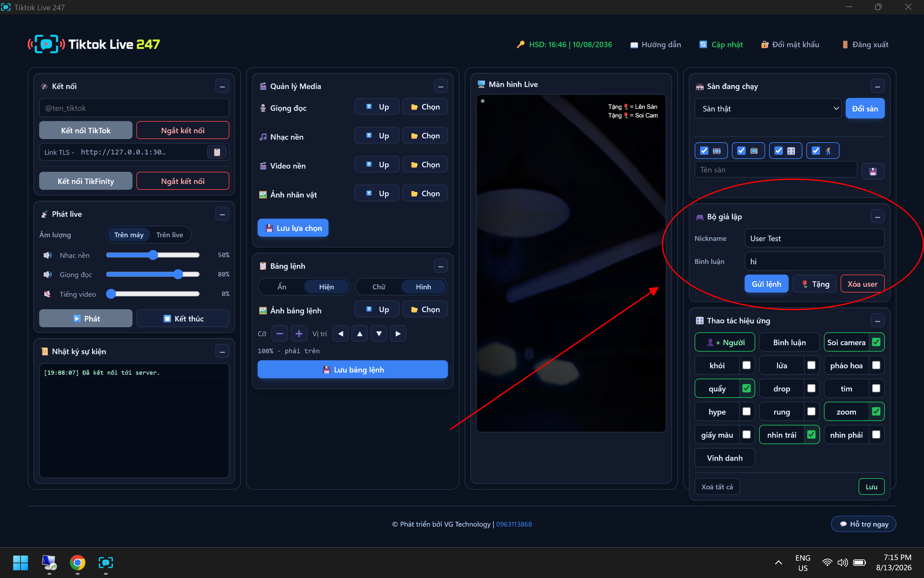Click the Nickname input field

[814, 239]
